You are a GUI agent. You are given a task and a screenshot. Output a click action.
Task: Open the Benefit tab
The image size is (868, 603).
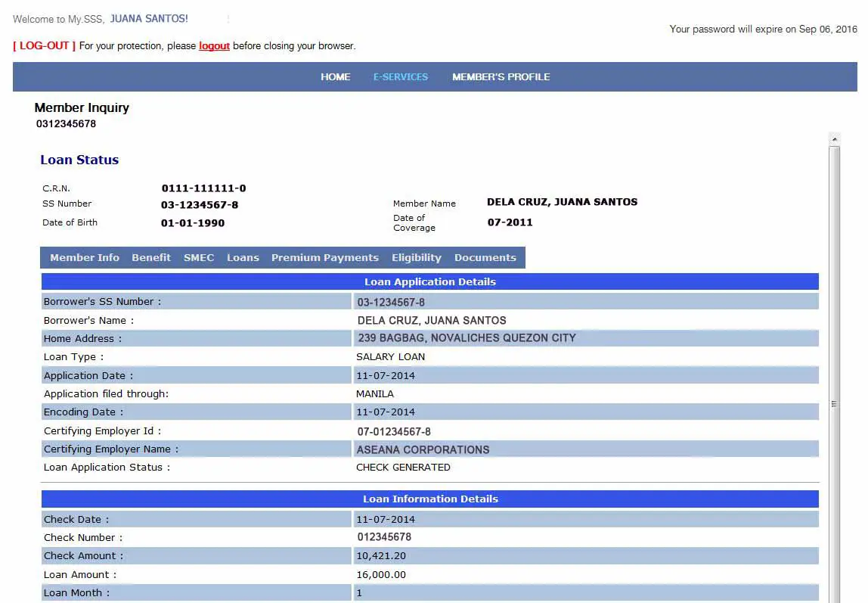(x=151, y=257)
